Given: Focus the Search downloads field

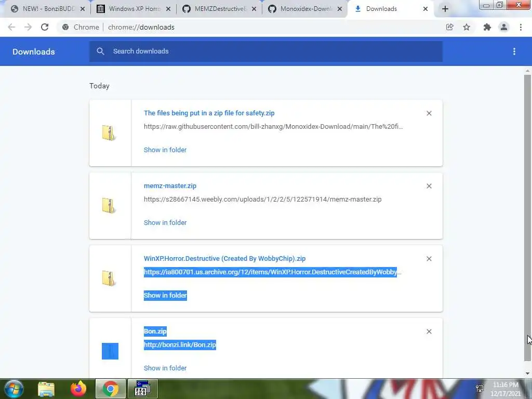Looking at the screenshot, I should tap(265, 51).
